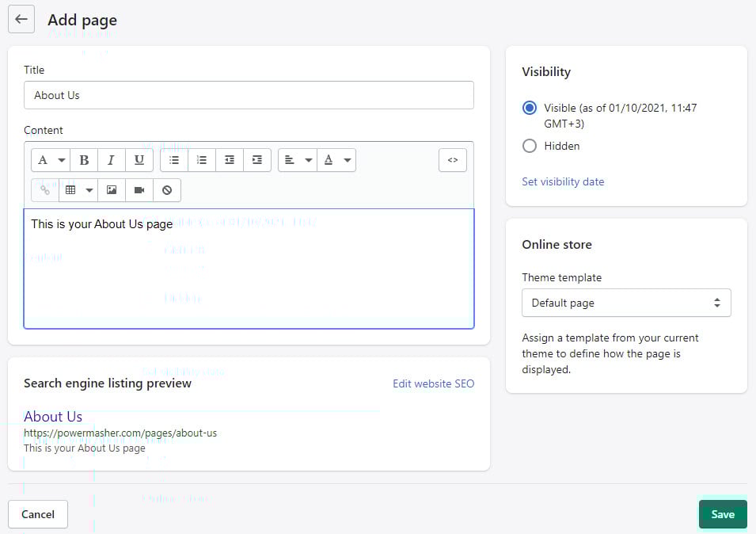Click the Cancel button
756x534 pixels.
pos(38,514)
